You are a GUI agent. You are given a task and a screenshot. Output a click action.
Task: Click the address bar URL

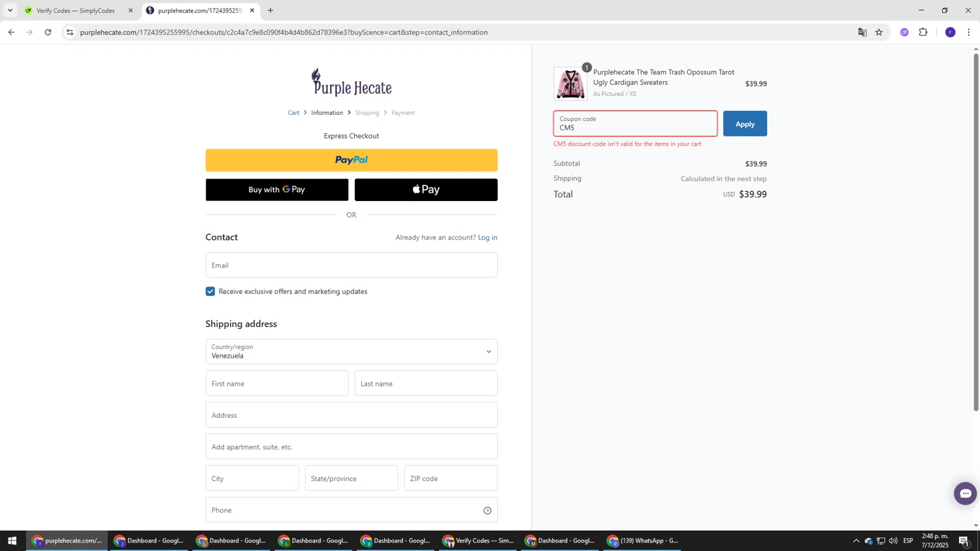click(x=284, y=32)
